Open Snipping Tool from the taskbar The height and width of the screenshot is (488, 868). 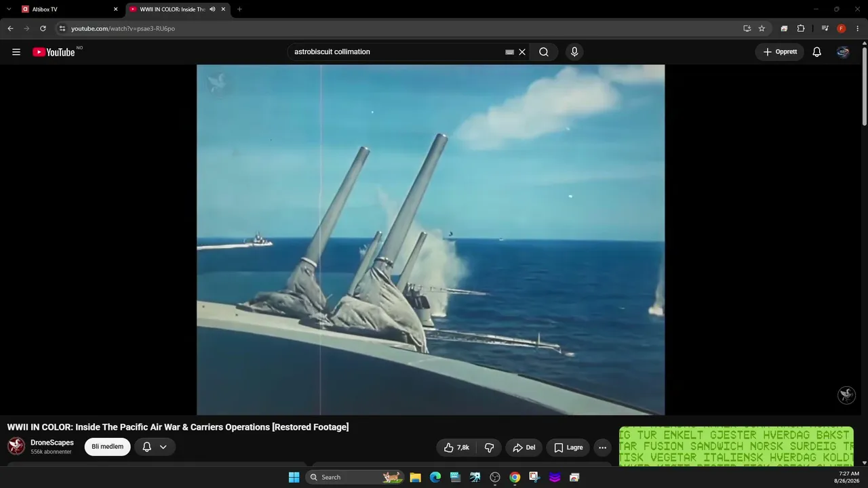tap(534, 477)
